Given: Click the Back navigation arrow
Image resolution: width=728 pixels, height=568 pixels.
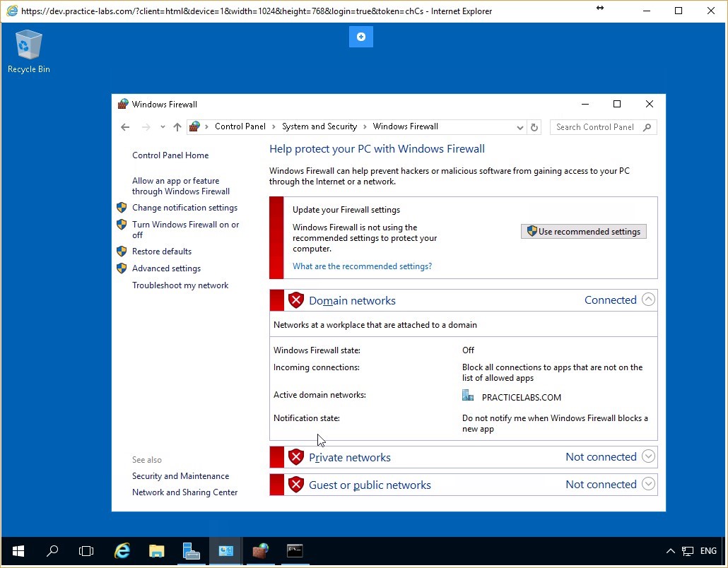Looking at the screenshot, I should pos(125,127).
